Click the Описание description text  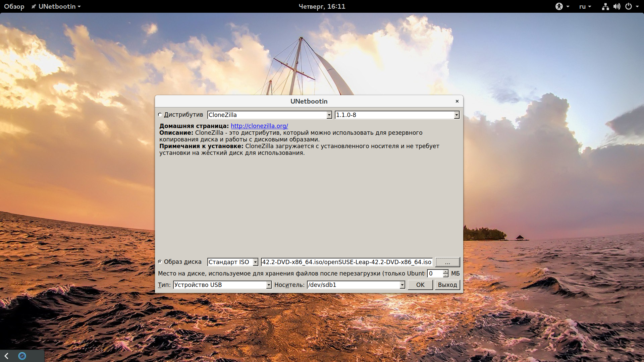pyautogui.click(x=291, y=136)
